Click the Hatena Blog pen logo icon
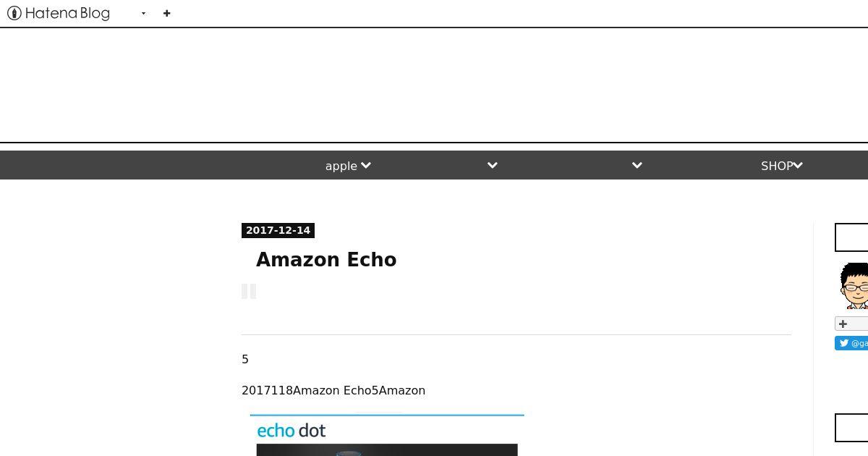This screenshot has width=868, height=456. pos(14,13)
